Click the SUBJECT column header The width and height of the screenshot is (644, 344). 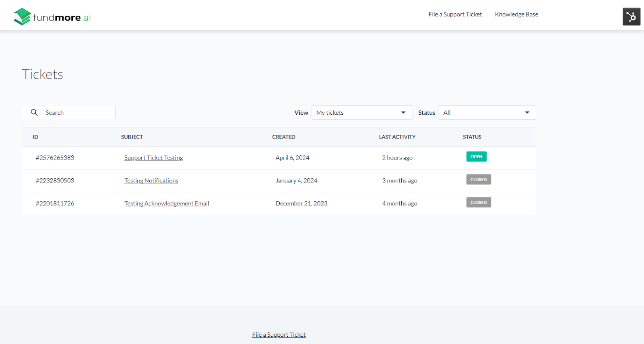pyautogui.click(x=132, y=137)
